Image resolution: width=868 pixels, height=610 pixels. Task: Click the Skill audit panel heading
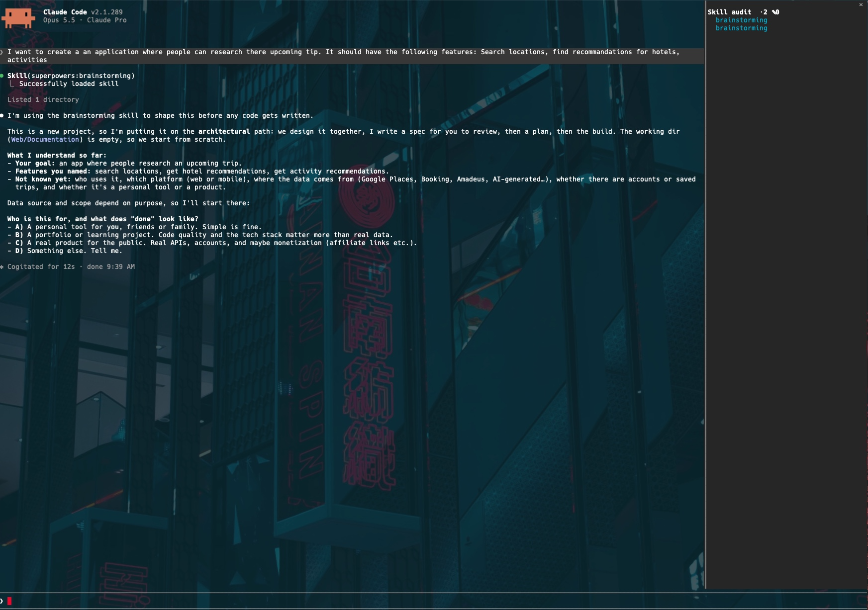click(729, 12)
